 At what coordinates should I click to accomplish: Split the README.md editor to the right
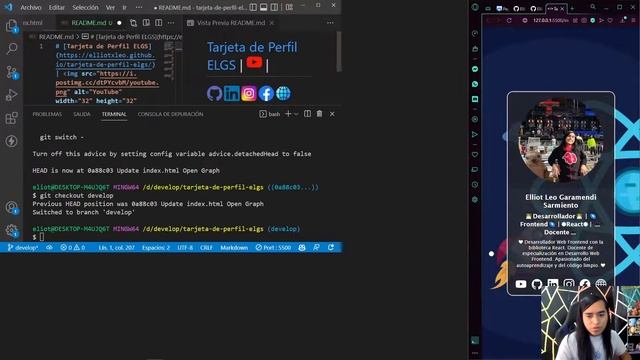(159, 23)
